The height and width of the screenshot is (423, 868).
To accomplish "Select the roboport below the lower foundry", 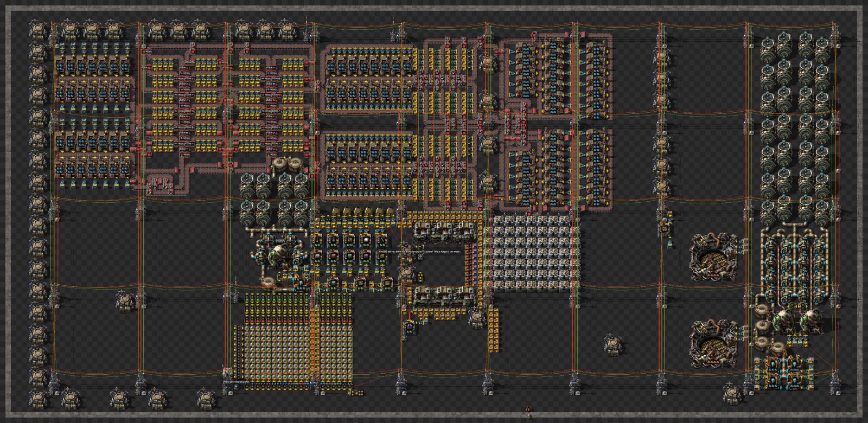I will 733,393.
